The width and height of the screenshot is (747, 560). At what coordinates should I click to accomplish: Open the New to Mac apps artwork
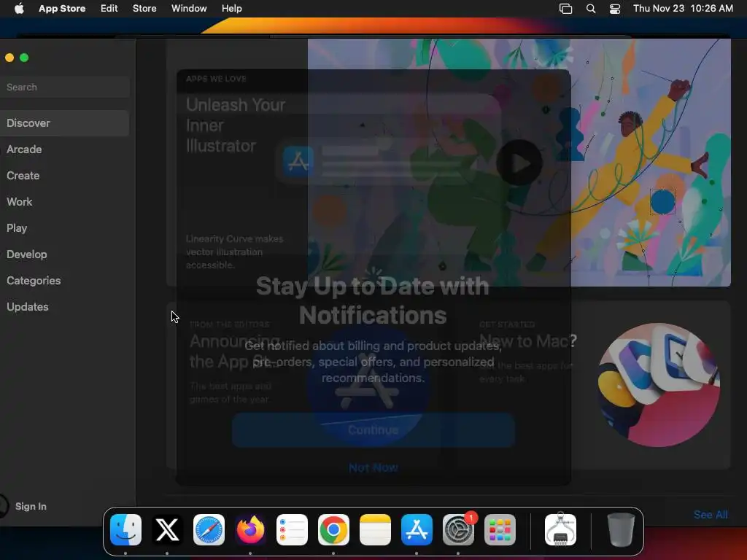click(659, 385)
